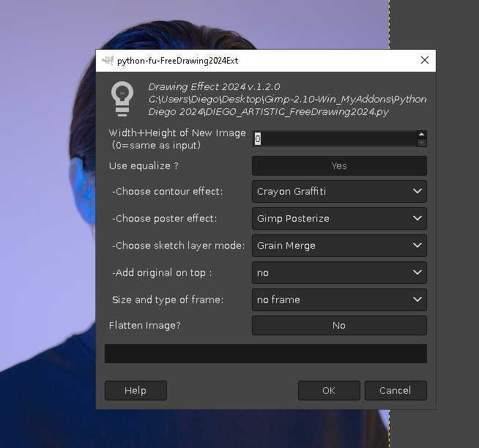Open the no frame size and type dropdown

pos(339,300)
